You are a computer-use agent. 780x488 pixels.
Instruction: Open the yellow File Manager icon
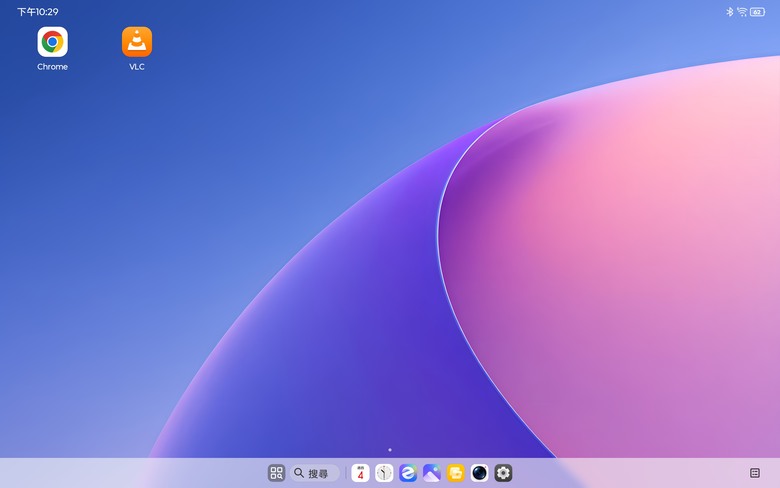point(456,473)
